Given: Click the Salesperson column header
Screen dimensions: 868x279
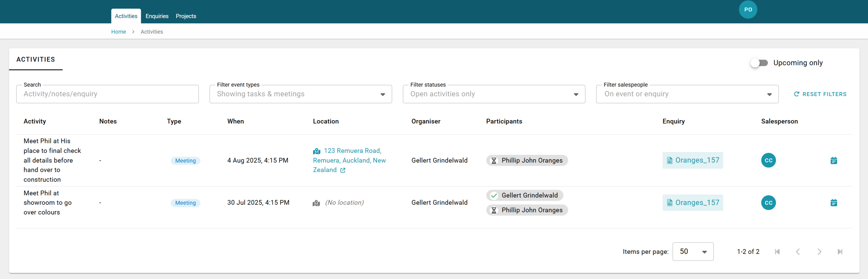Looking at the screenshot, I should point(779,121).
